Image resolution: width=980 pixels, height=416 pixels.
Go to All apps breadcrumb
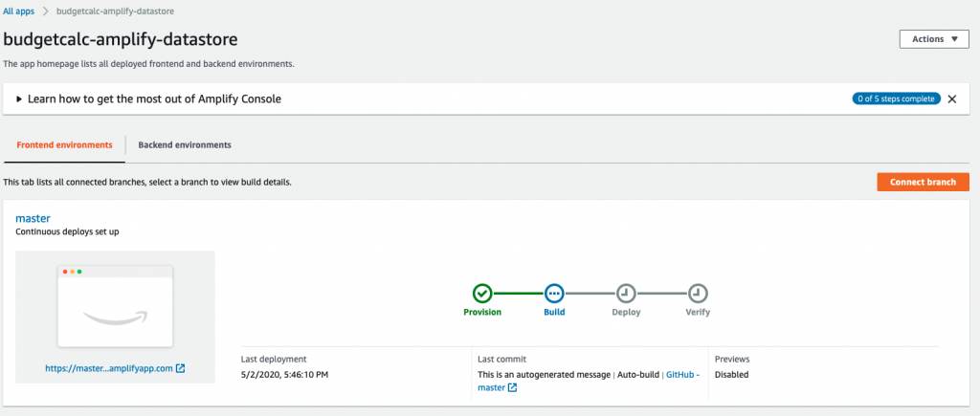pyautogui.click(x=21, y=11)
